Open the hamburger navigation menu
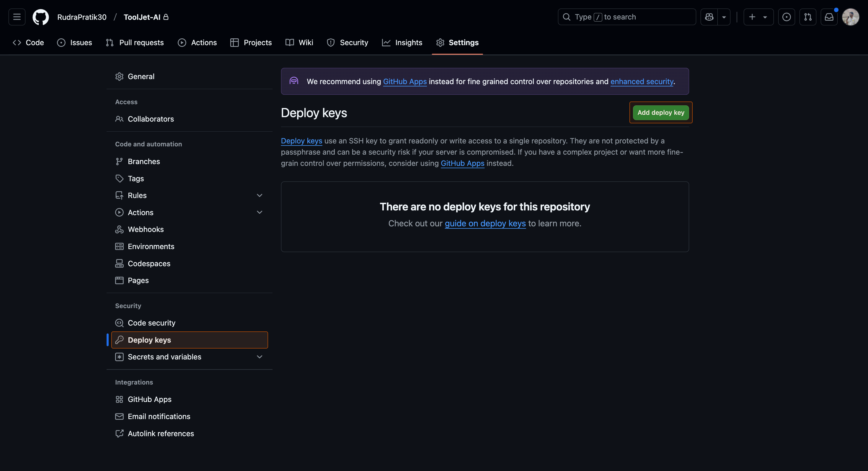 click(17, 17)
